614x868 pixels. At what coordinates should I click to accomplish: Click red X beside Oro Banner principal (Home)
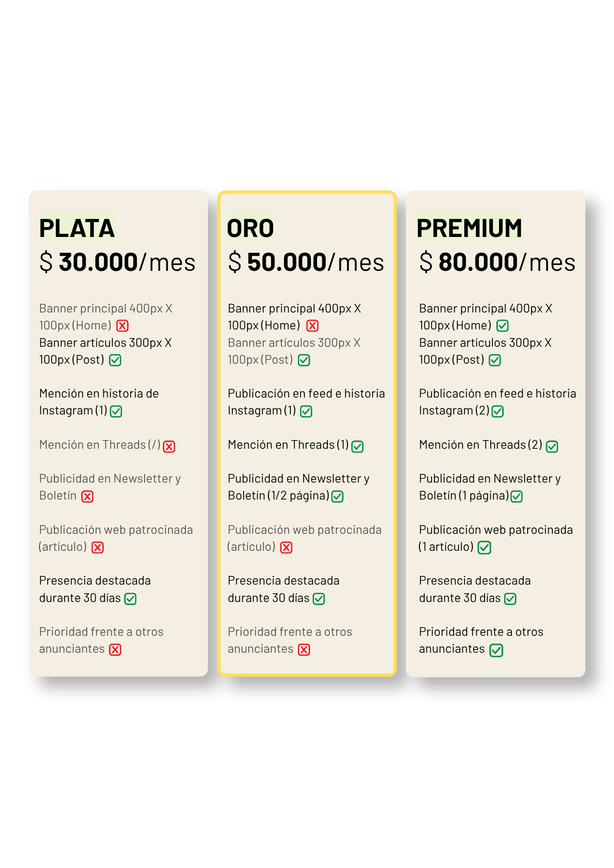[x=312, y=325]
